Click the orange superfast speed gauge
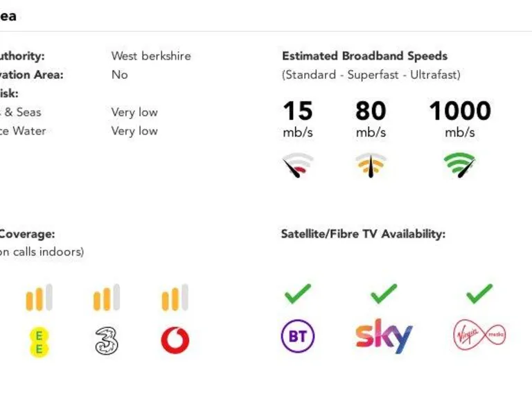The width and height of the screenshot is (532, 399). 371,166
